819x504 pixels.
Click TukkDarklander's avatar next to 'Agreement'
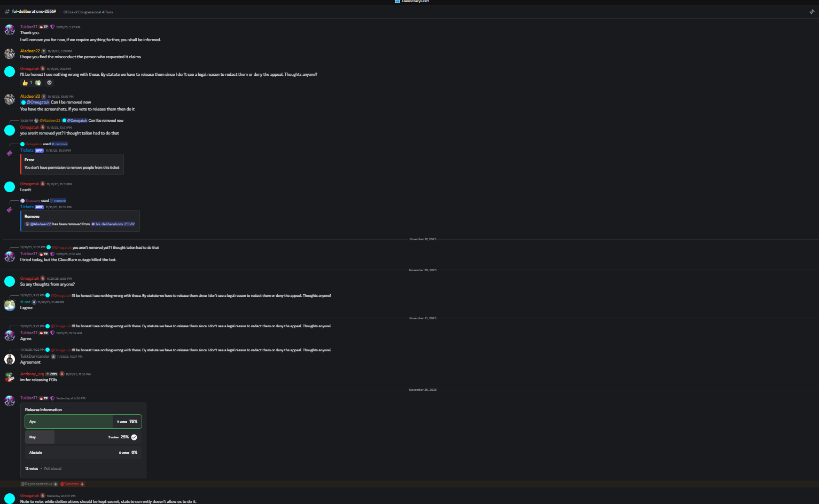(10, 359)
